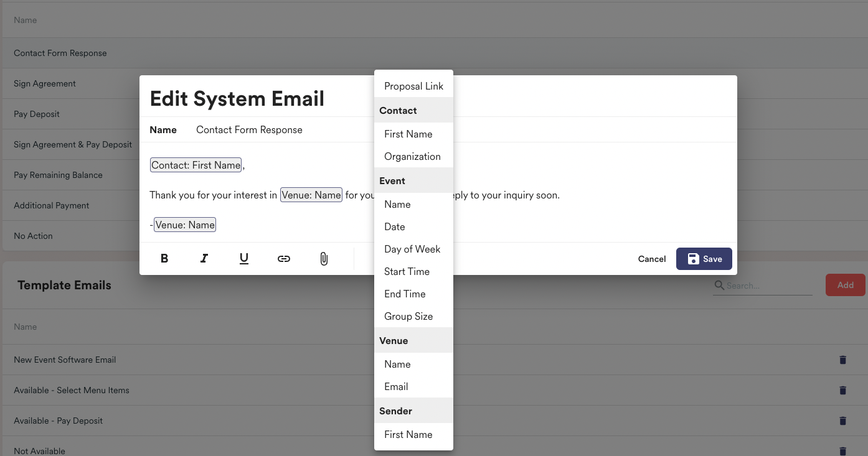Choose Proposal Link from the merge field list
Screen dimensions: 868x456
pos(413,85)
